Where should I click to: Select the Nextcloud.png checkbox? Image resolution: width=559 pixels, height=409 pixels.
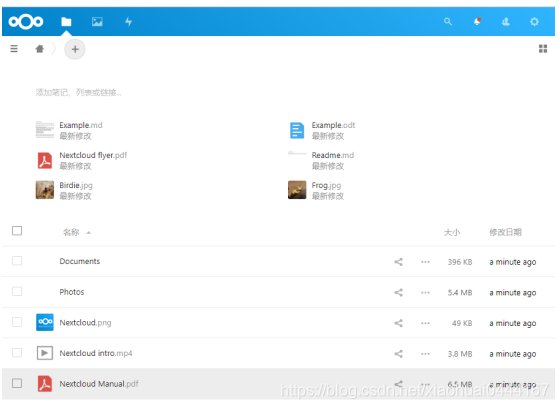tap(17, 322)
